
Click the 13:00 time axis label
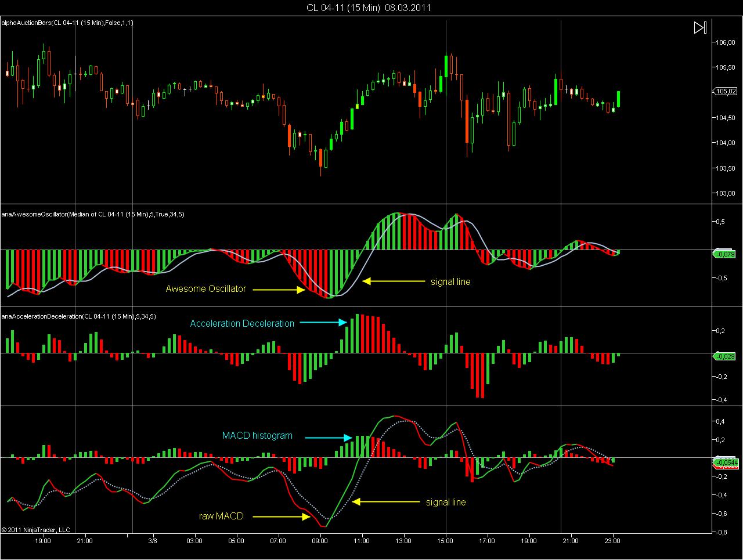(404, 541)
